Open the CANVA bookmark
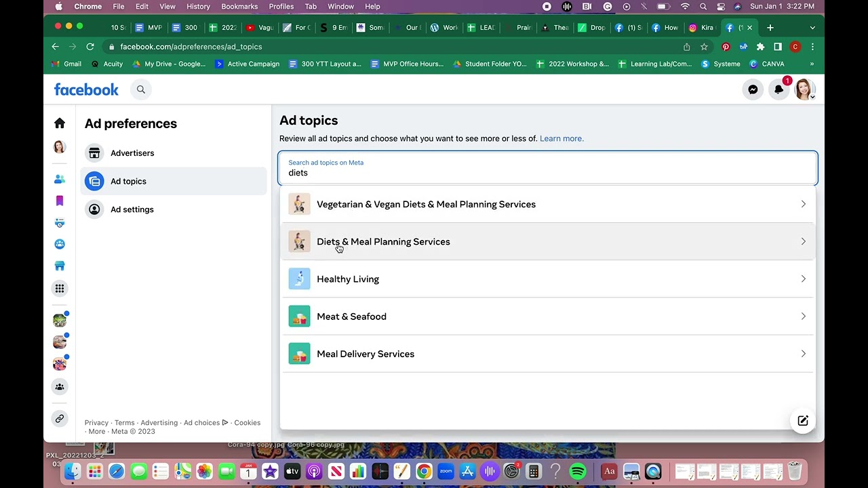 coord(767,64)
